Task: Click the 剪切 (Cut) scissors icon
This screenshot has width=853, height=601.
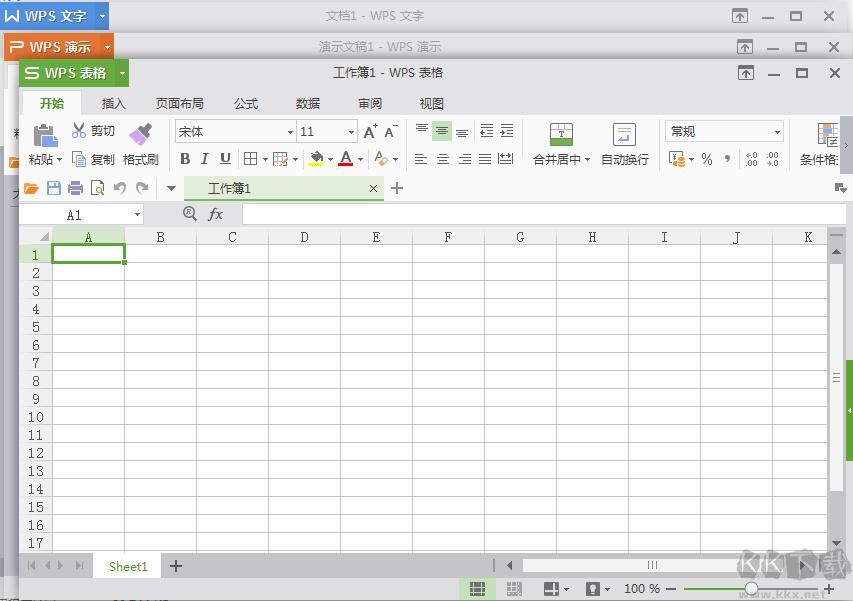Action: coord(80,129)
